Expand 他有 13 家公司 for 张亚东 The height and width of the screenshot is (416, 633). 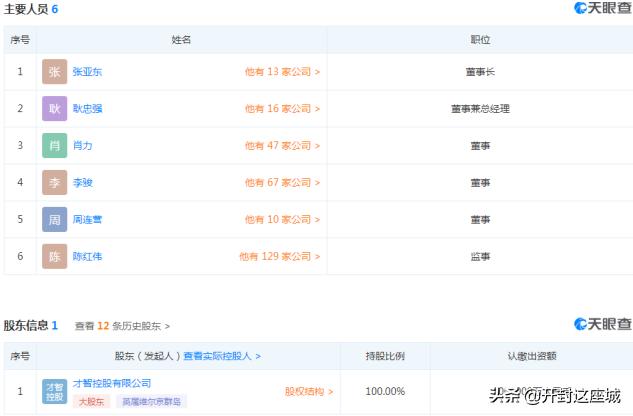tap(282, 71)
